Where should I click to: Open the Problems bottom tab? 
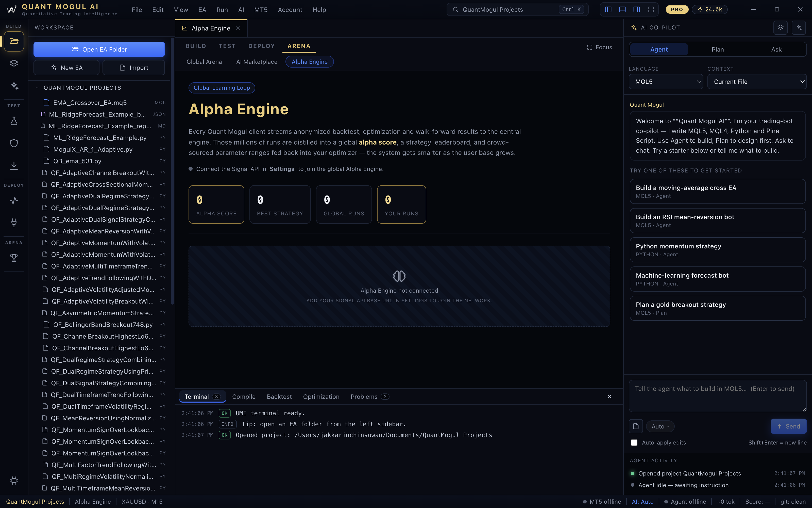pos(369,397)
